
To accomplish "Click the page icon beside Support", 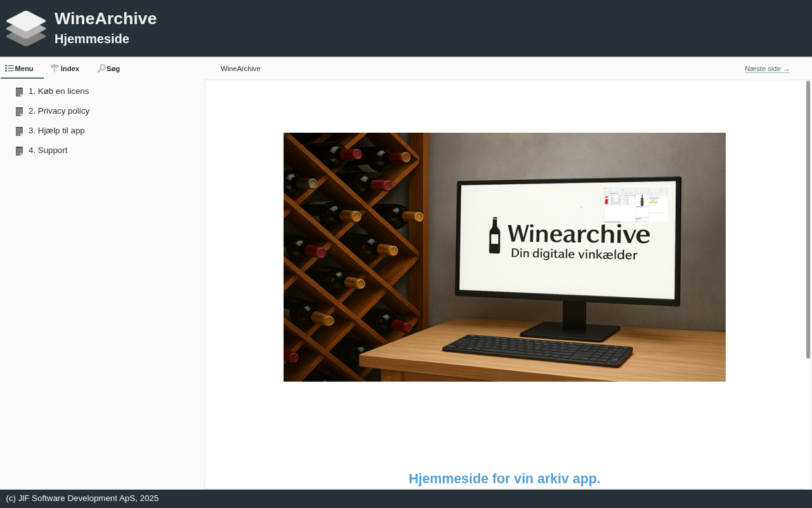I will (20, 151).
